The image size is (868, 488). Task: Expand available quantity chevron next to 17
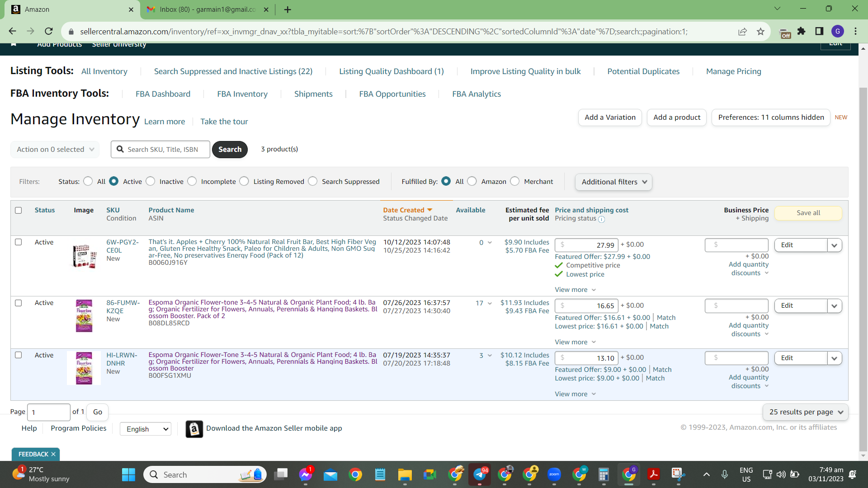coord(490,303)
